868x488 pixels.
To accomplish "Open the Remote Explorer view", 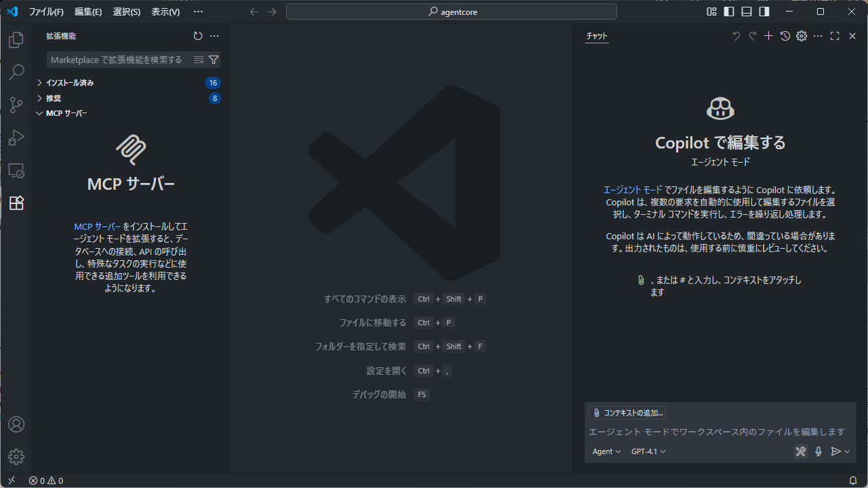I will 16,170.
